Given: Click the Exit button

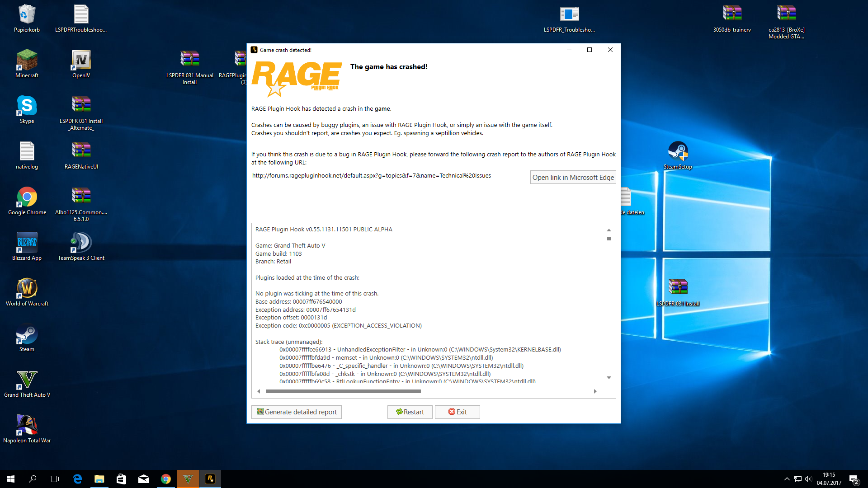Looking at the screenshot, I should click(457, 412).
